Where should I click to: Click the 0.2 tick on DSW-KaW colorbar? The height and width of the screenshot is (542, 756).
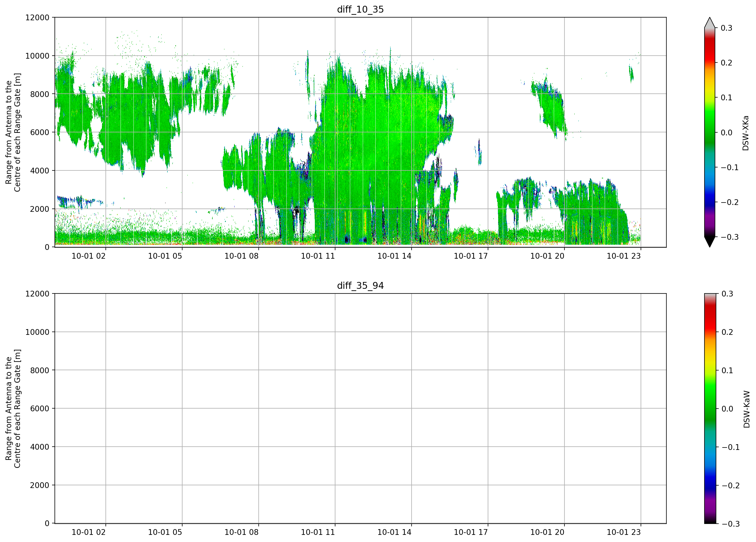point(727,332)
